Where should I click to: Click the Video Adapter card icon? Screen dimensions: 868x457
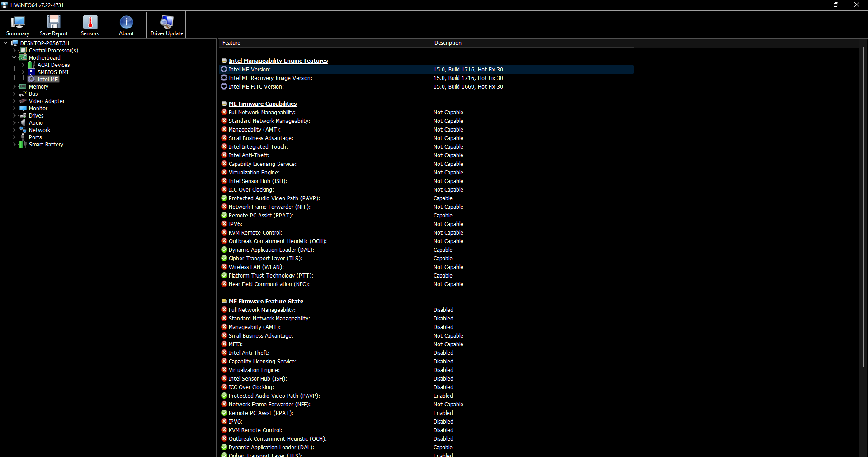coord(23,101)
